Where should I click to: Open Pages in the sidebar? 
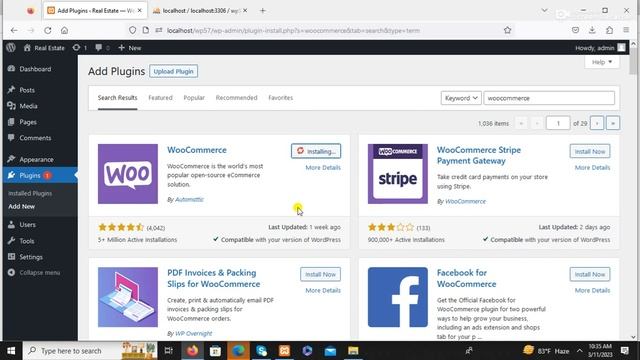click(x=28, y=122)
